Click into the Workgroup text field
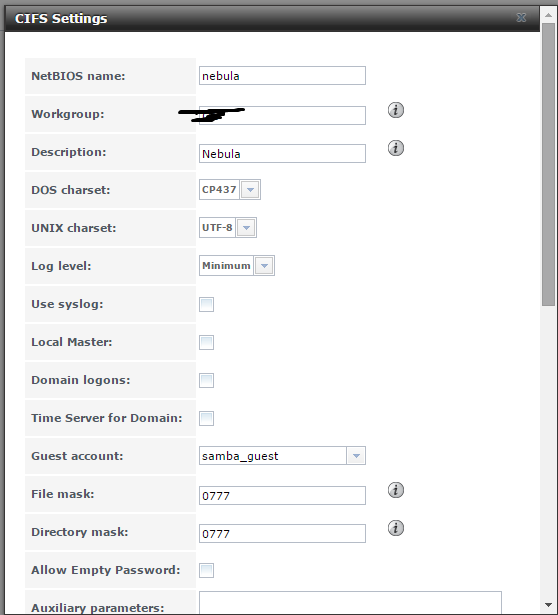 coord(282,115)
